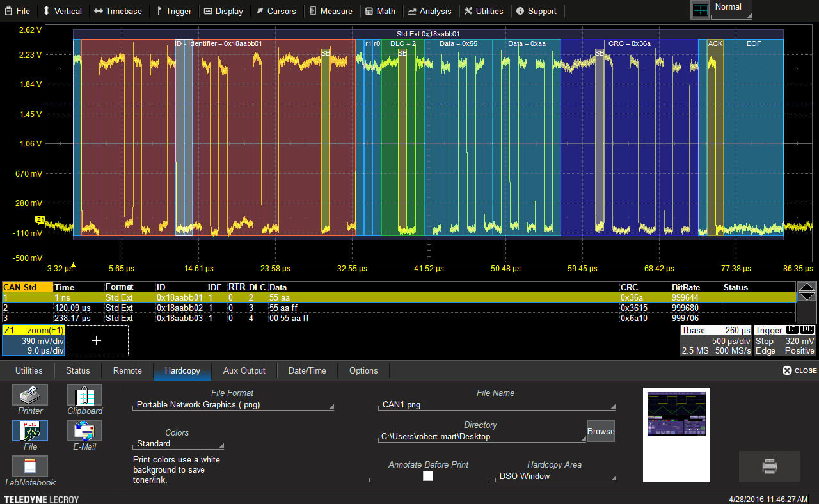Open the Tbase timebase descriptor box
This screenshot has width=819, height=504.
(x=715, y=340)
